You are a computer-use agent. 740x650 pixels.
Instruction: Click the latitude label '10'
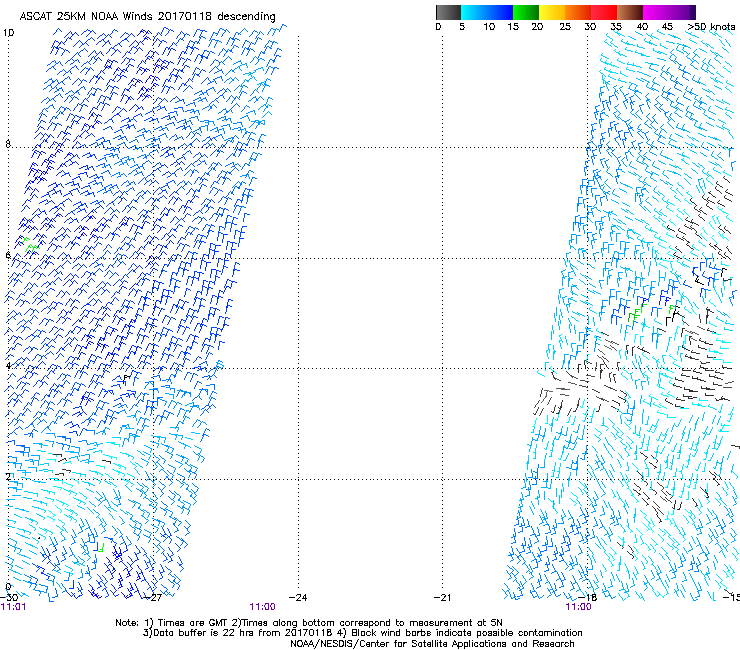click(x=8, y=33)
